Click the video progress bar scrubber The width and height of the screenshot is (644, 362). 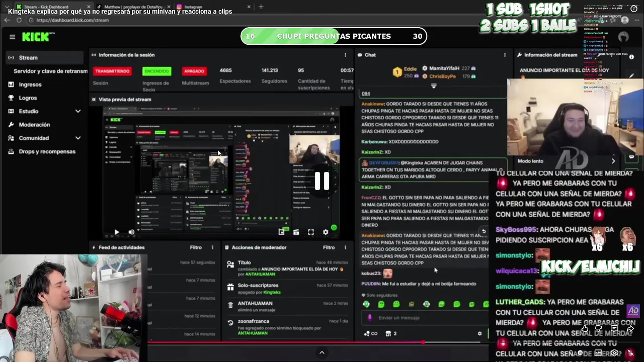[x=423, y=342]
